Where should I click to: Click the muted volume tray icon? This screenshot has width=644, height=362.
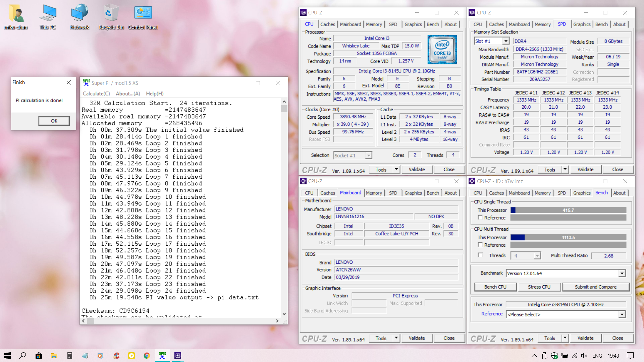[x=584, y=356]
